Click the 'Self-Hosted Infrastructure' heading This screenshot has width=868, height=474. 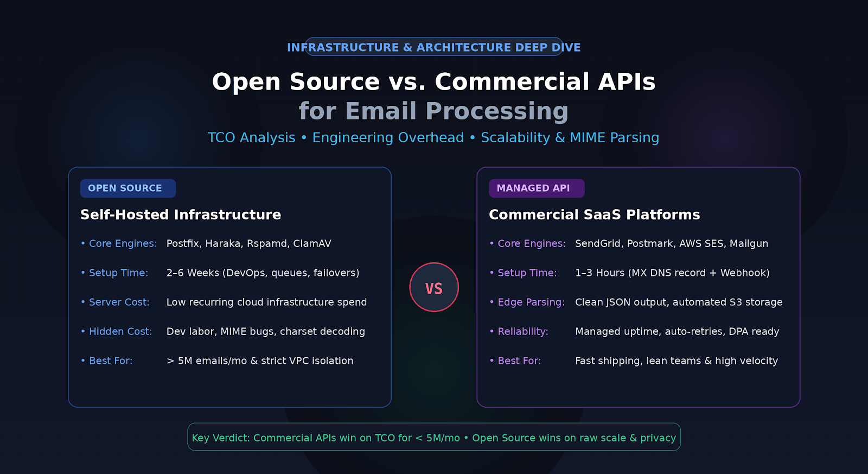[x=181, y=214]
